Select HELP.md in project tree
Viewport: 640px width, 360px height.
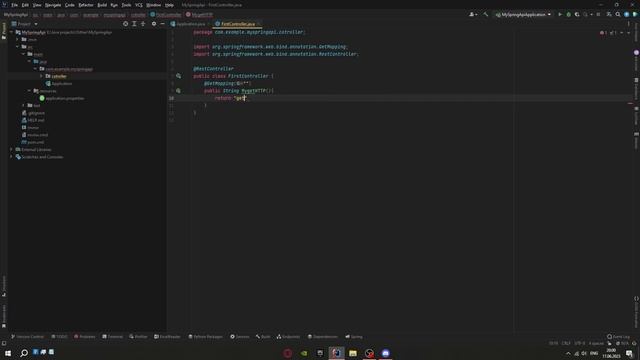(33, 120)
